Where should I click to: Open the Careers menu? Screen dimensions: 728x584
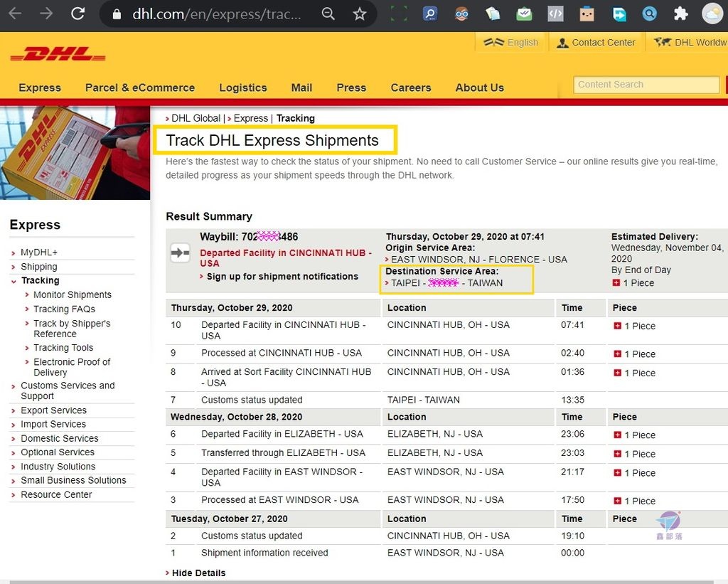[x=411, y=87]
